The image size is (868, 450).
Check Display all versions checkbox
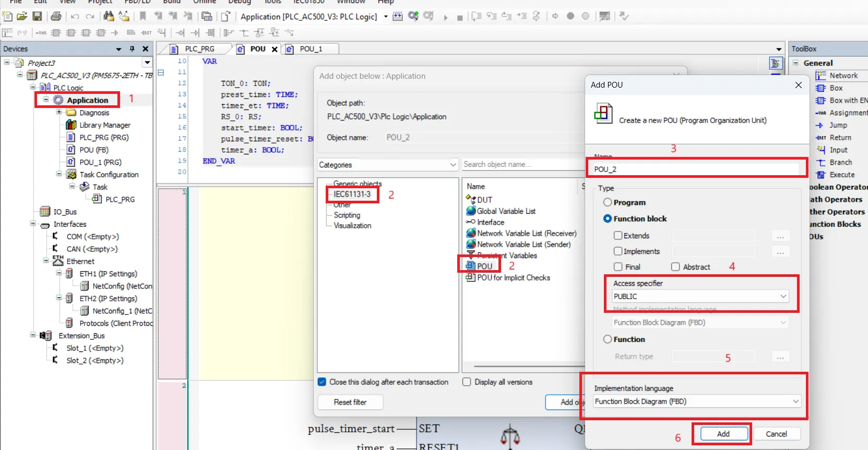(467, 382)
